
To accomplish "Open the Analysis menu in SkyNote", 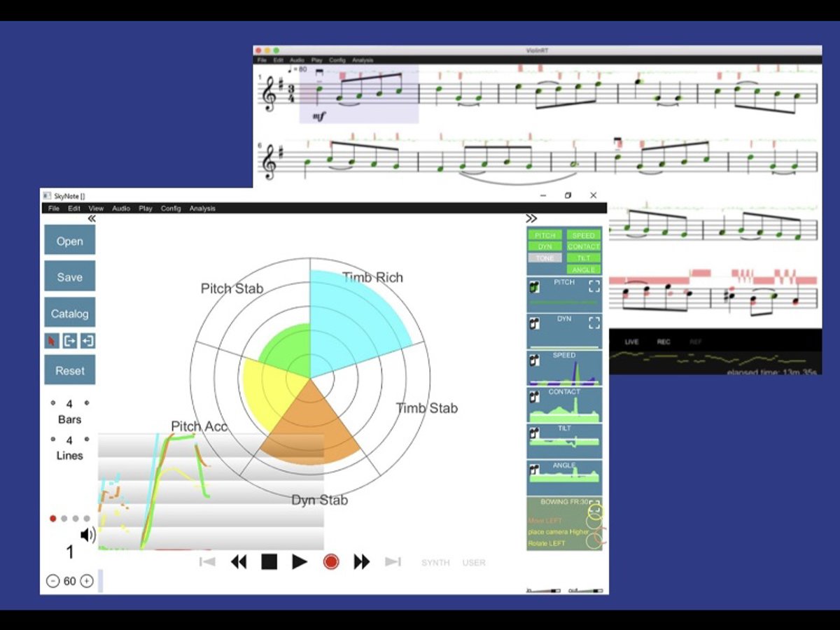I will (x=202, y=209).
